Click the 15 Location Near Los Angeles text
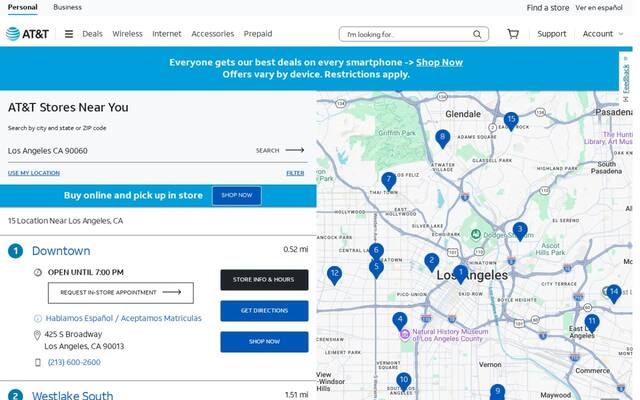Screen dimensions: 640x400 65,221
